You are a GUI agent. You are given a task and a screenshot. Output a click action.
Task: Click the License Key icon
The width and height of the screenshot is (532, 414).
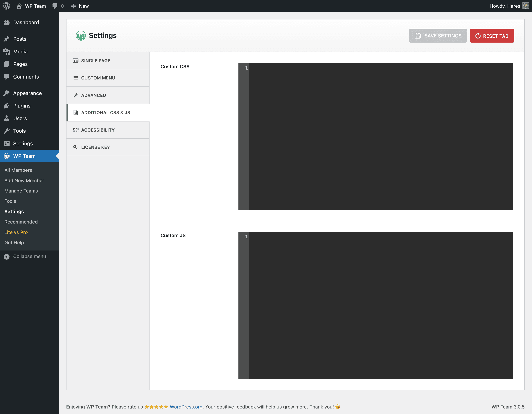click(76, 147)
